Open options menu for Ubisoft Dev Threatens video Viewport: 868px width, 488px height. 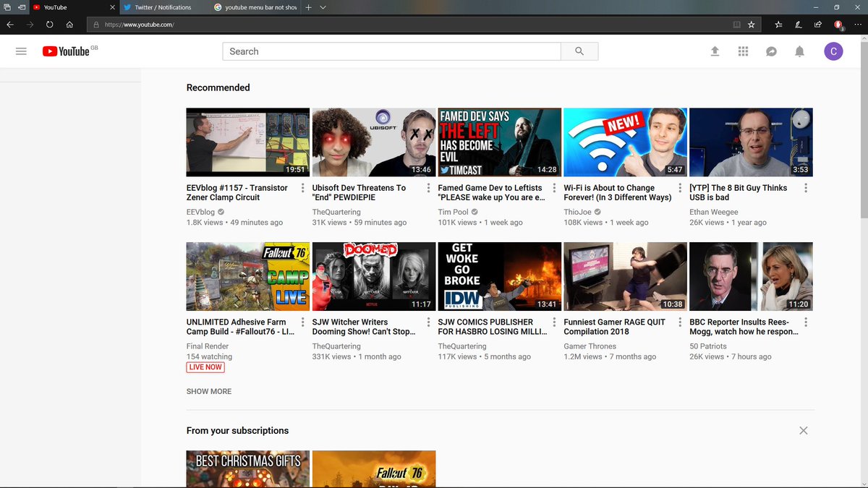click(429, 188)
